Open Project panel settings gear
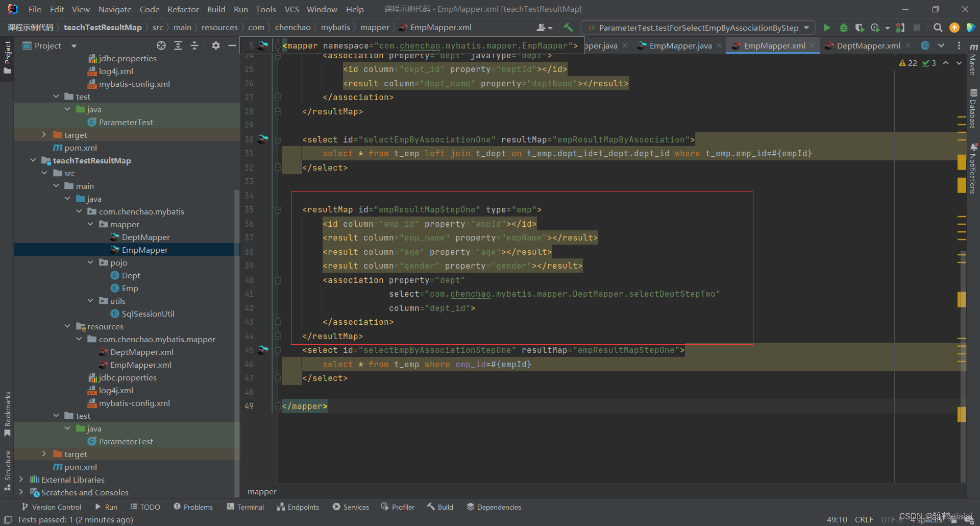The image size is (980, 526). coord(216,46)
